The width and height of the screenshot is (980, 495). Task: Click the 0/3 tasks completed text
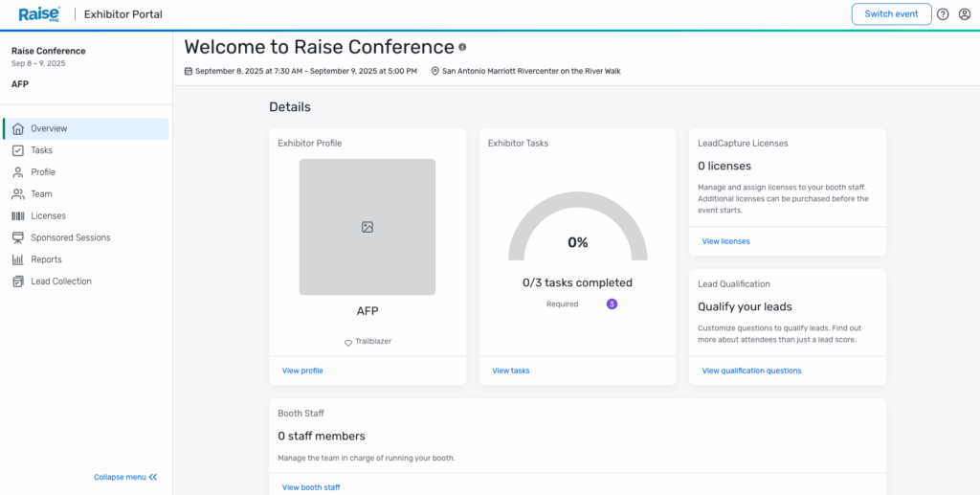tap(577, 282)
